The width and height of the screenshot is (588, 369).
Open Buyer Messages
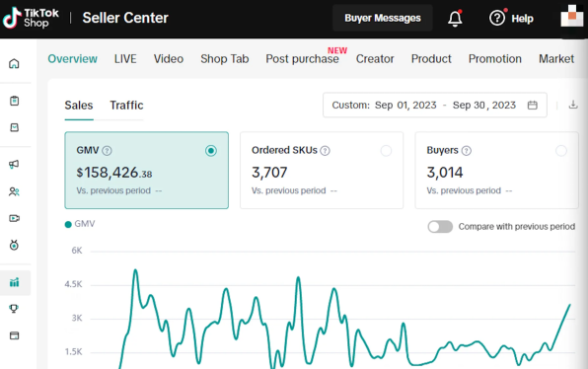point(383,18)
